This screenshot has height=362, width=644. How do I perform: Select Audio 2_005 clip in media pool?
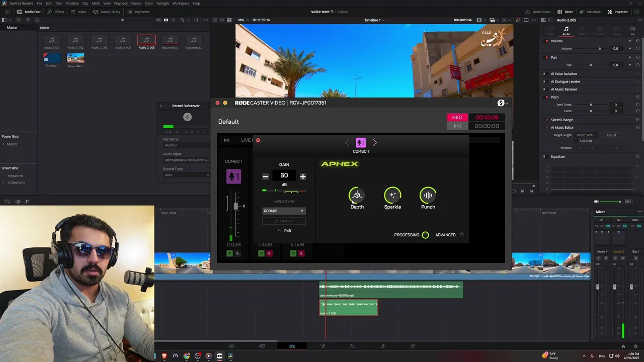click(x=146, y=42)
